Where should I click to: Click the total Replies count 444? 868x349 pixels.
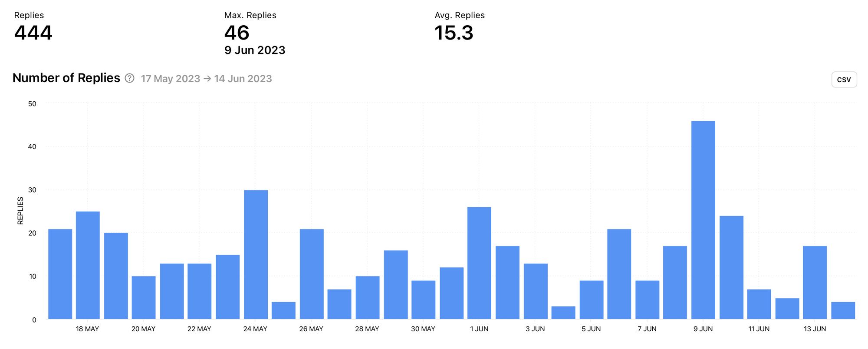[x=33, y=33]
